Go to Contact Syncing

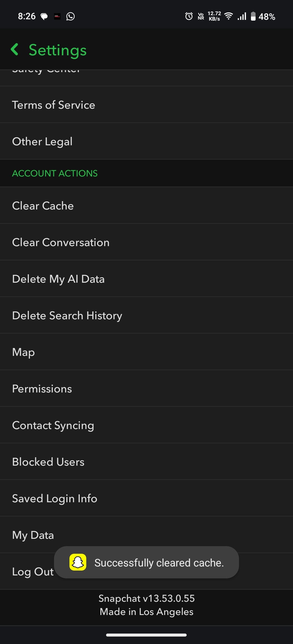coord(53,425)
